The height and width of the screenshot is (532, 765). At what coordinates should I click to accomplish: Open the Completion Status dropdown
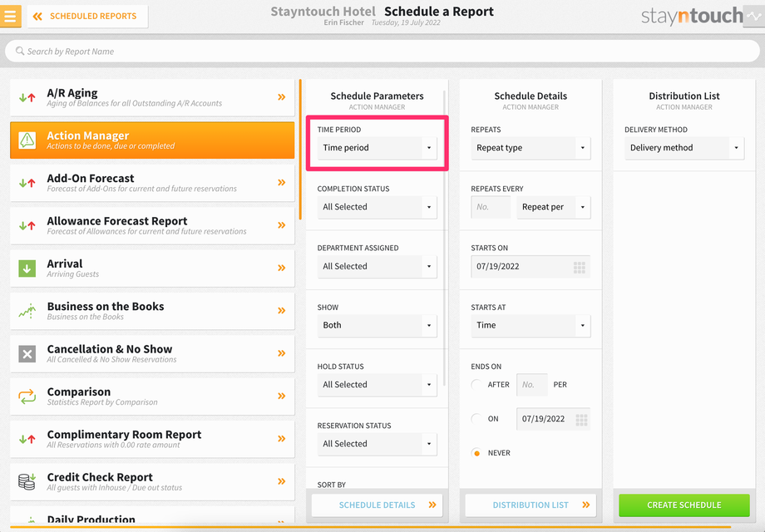378,207
